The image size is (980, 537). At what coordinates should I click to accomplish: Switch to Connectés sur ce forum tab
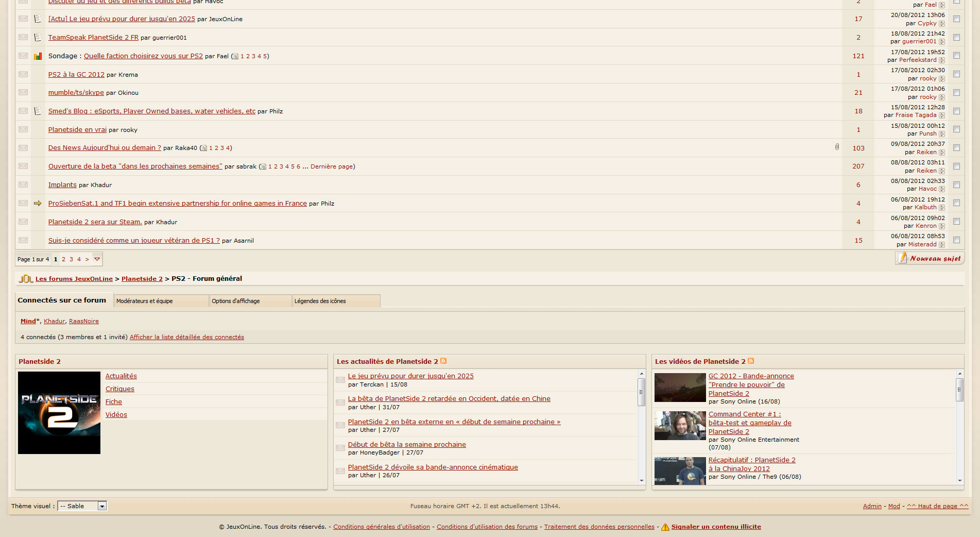pyautogui.click(x=62, y=300)
